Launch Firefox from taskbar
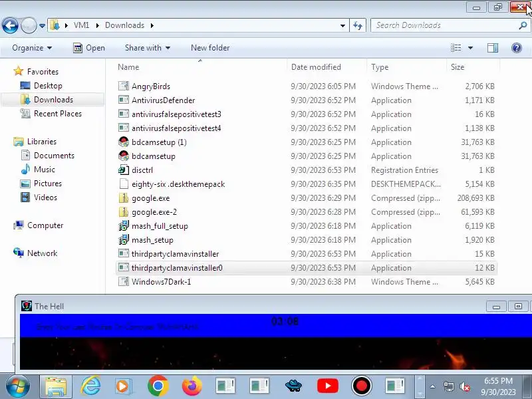Image resolution: width=532 pixels, height=399 pixels. pos(192,386)
